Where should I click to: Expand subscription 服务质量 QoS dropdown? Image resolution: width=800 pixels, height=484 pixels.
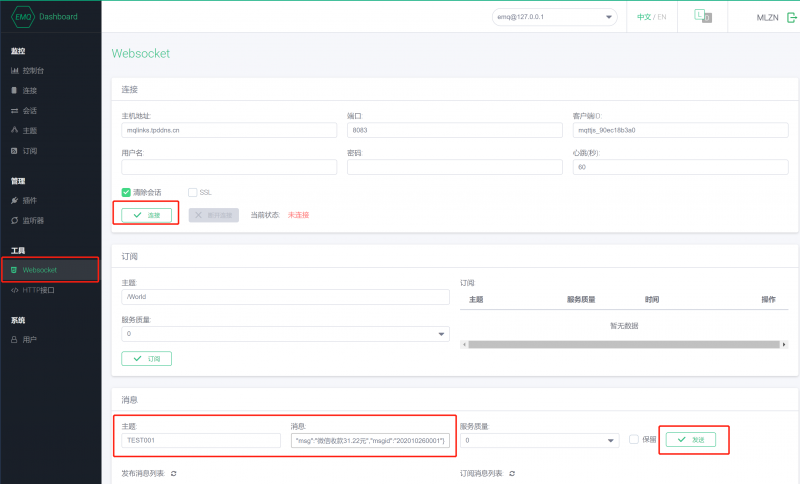pos(285,334)
